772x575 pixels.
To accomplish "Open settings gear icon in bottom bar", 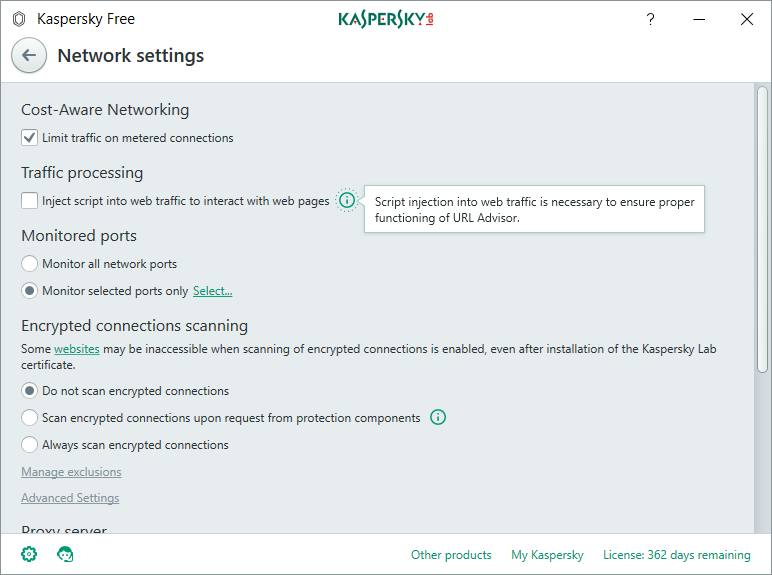I will [x=29, y=554].
